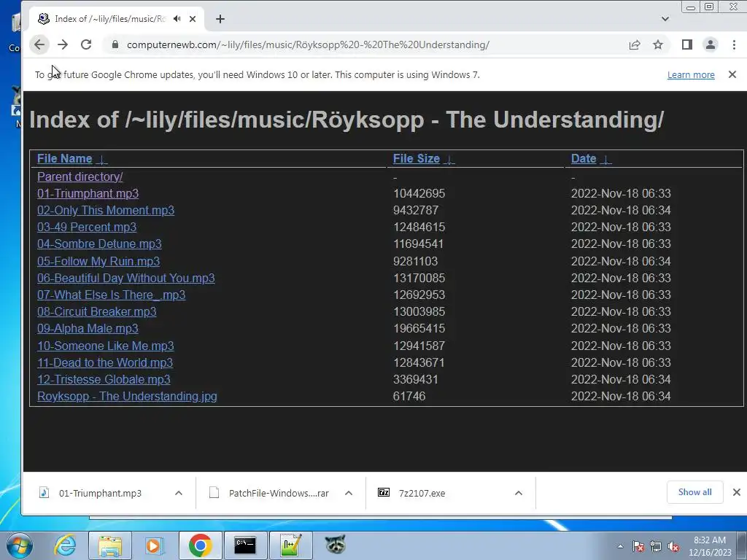
Task: Open the raccoon icon app on taskbar
Action: click(x=335, y=545)
